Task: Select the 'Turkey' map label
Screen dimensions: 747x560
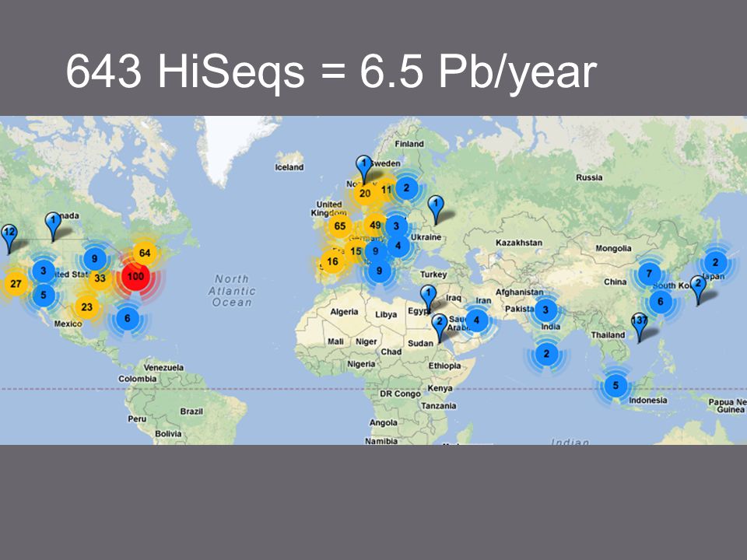Action: 433,275
